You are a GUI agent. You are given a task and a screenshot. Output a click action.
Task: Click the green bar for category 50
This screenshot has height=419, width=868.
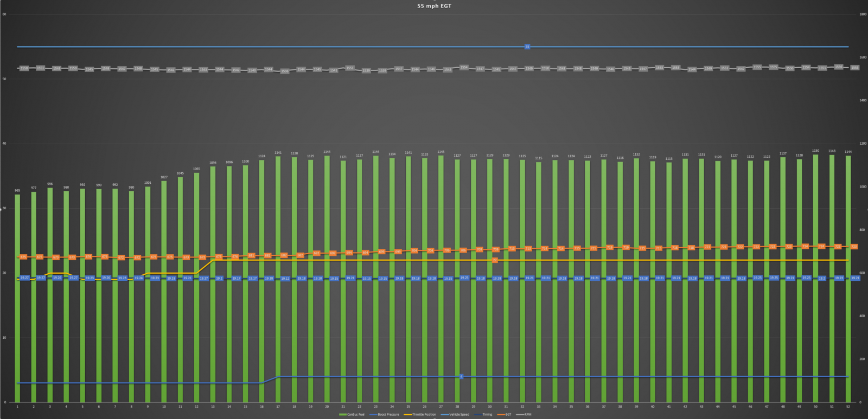point(815,278)
